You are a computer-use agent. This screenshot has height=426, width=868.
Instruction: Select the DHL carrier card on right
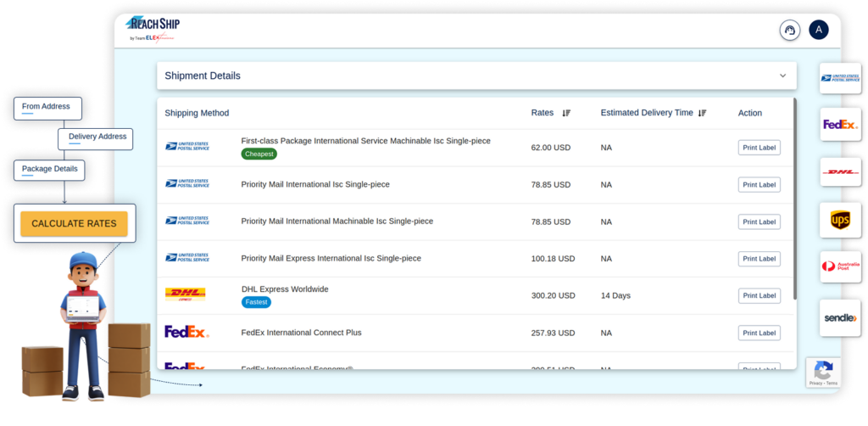tap(840, 171)
